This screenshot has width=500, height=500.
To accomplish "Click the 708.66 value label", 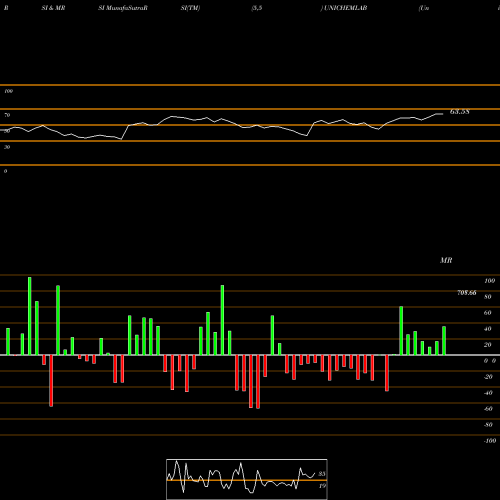I will click(467, 293).
